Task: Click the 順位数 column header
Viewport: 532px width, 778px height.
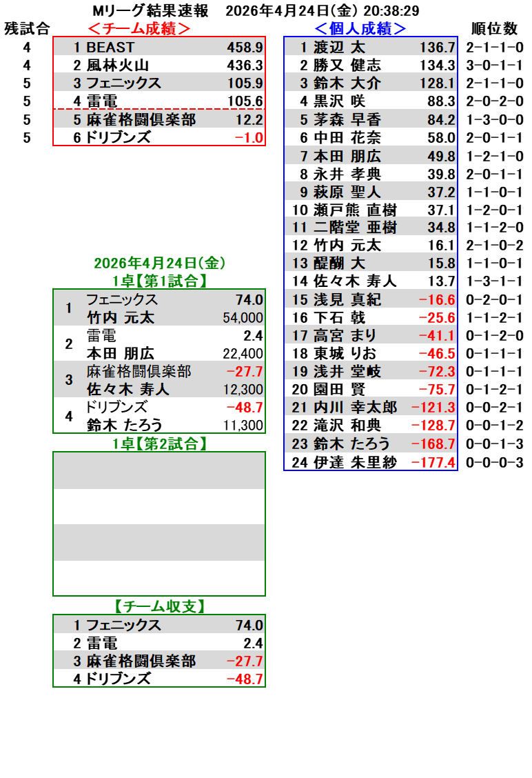Action: point(494,28)
